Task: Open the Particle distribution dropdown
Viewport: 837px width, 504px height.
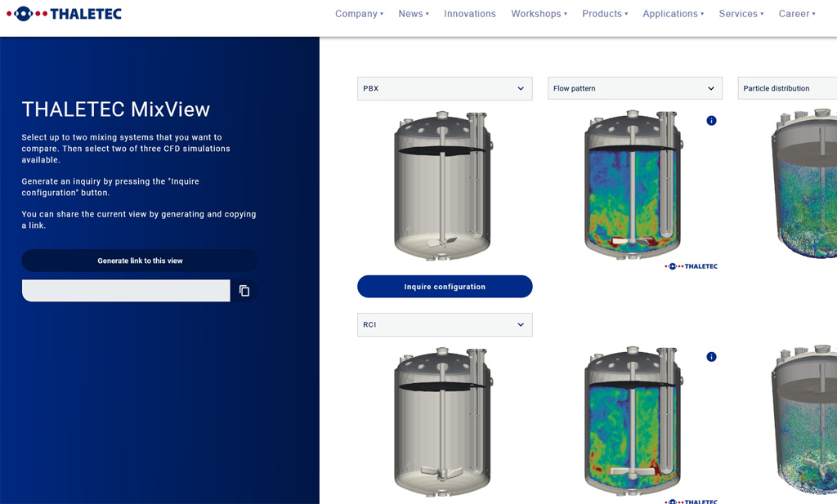Action: point(786,88)
